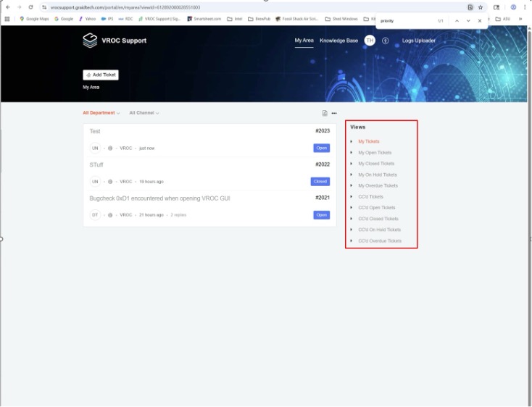Image resolution: width=532 pixels, height=407 pixels.
Task: Open the Logs Uploader menu item
Action: (419, 41)
